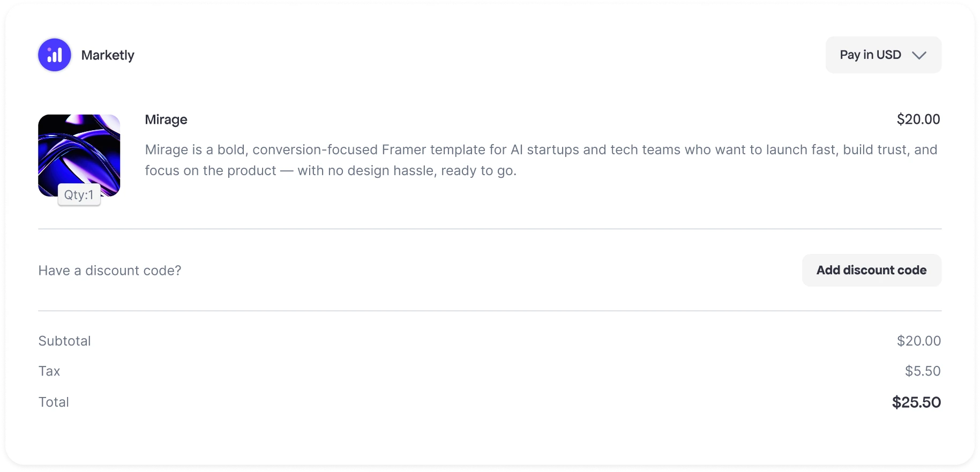Viewport: 980px width, 472px height.
Task: Open the Pay in USD currency dropdown
Action: pyautogui.click(x=870, y=55)
